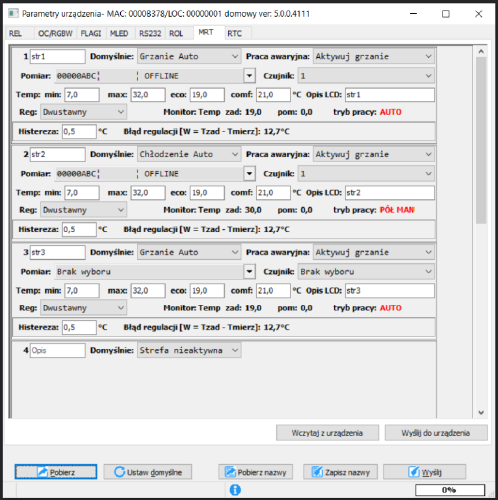Click the Wyślij send button
498x500 pixels.
(x=425, y=472)
